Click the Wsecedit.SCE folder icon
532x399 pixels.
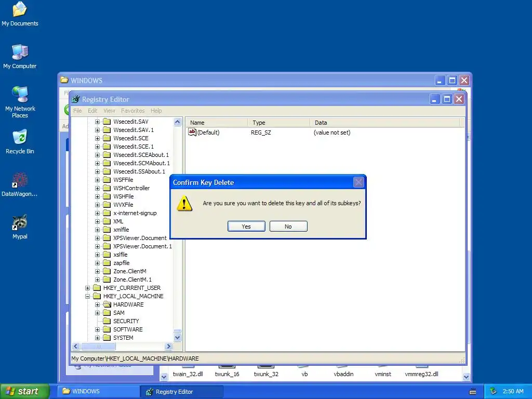coord(107,138)
